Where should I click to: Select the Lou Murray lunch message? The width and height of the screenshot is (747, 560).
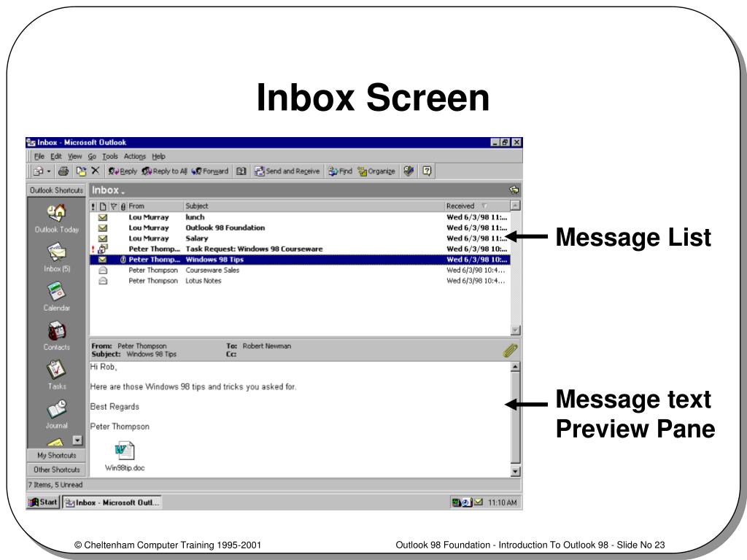click(300, 217)
